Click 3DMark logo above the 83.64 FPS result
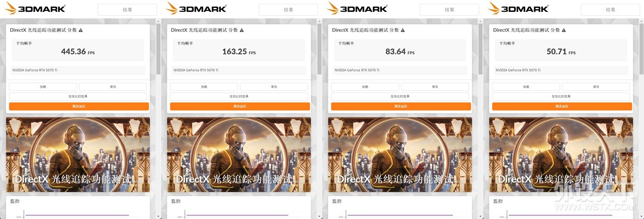The width and height of the screenshot is (644, 219). click(x=357, y=8)
